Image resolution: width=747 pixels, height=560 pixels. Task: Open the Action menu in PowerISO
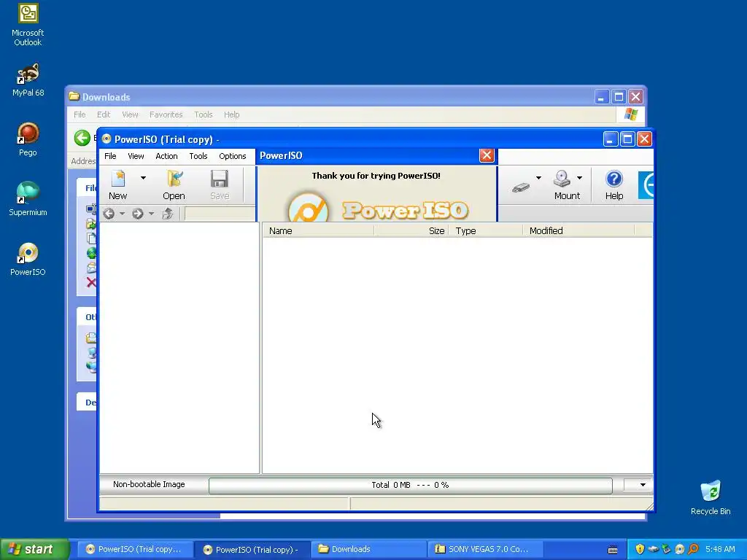pyautogui.click(x=166, y=156)
